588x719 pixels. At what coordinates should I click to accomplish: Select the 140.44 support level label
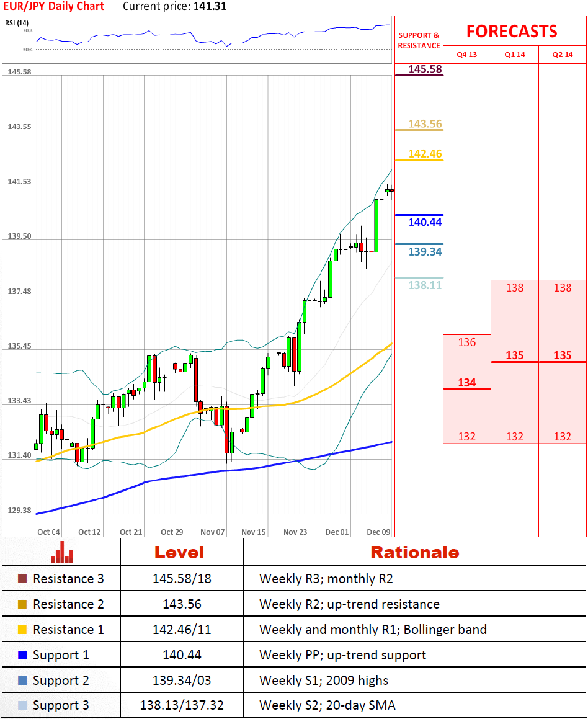pyautogui.click(x=425, y=222)
